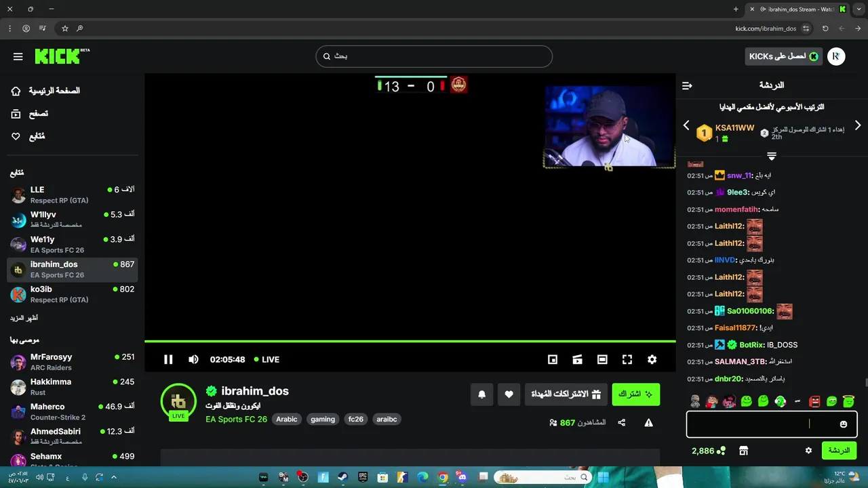Viewport: 868px width, 488px height.
Task: Insert the Sackboy doll emote
Action: pos(695,401)
